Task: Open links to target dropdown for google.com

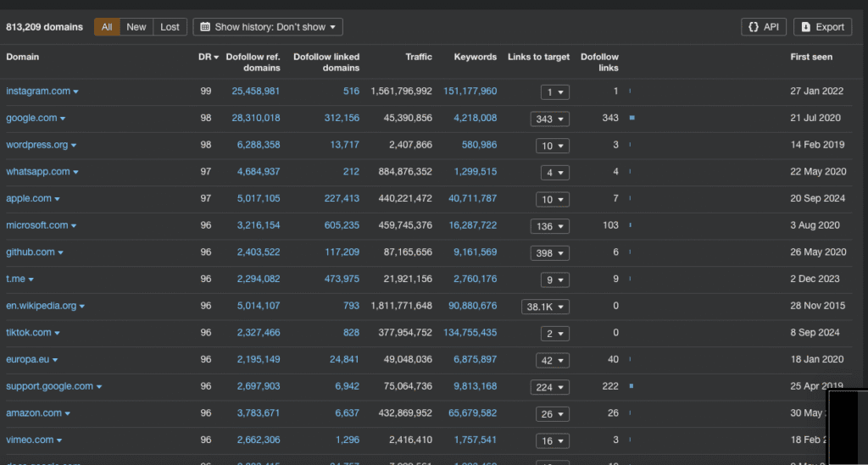Action: click(x=550, y=119)
